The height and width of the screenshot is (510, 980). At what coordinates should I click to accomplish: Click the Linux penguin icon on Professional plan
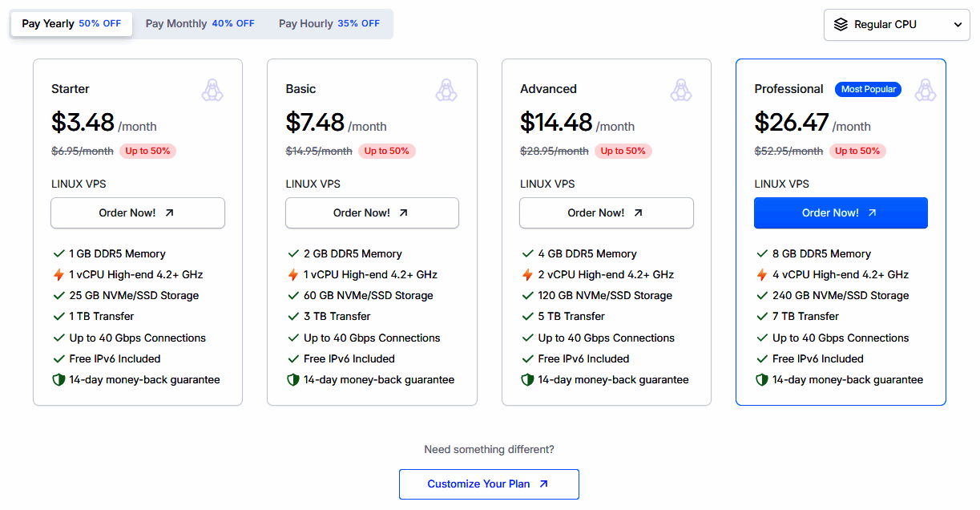click(x=926, y=90)
